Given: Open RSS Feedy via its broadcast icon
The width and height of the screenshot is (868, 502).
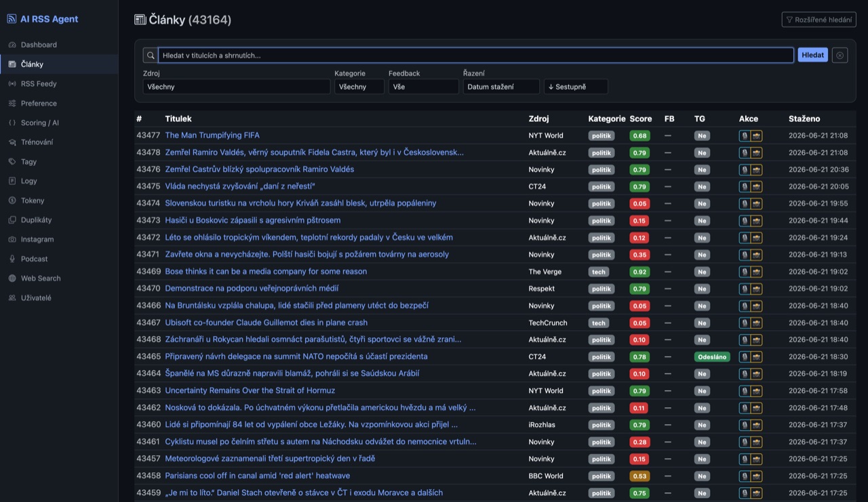Looking at the screenshot, I should [12, 84].
